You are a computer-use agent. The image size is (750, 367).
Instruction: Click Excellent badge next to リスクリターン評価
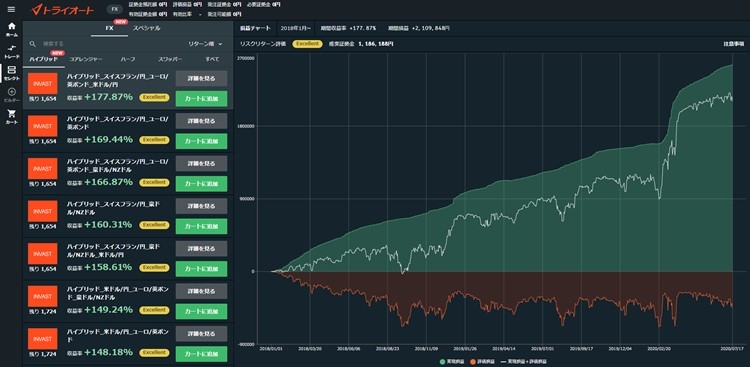(307, 44)
